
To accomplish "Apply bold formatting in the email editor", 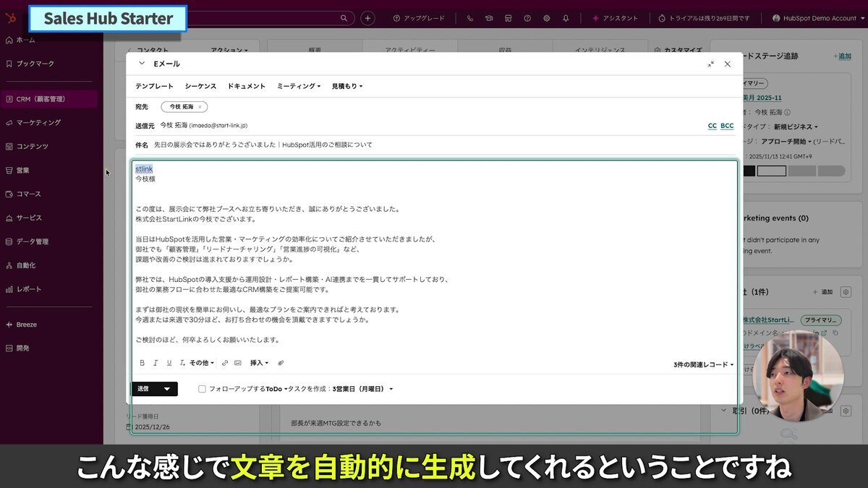I will click(x=142, y=362).
